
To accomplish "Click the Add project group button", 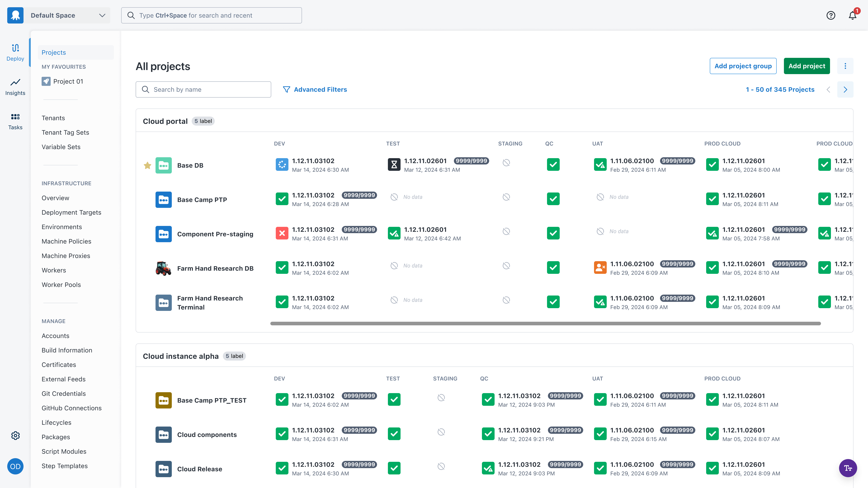I will coord(743,66).
